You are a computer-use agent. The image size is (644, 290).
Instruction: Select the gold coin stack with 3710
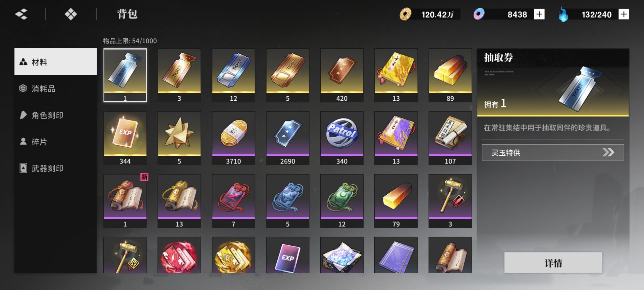pos(233,138)
